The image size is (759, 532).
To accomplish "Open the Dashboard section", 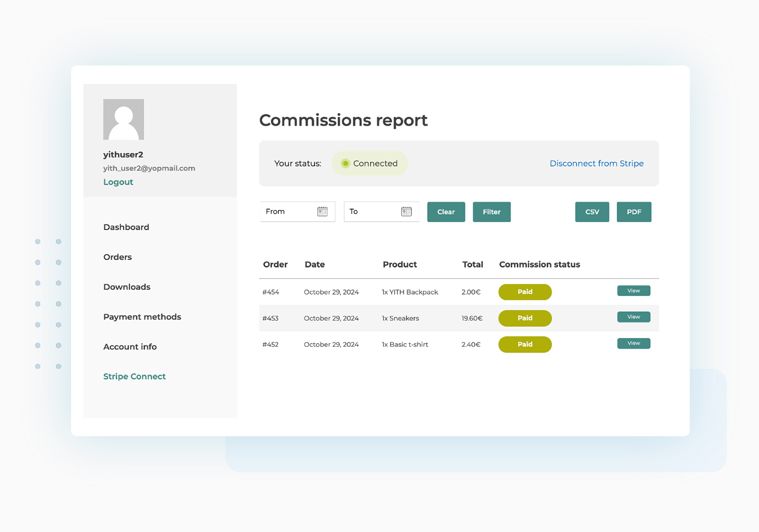I will click(126, 227).
